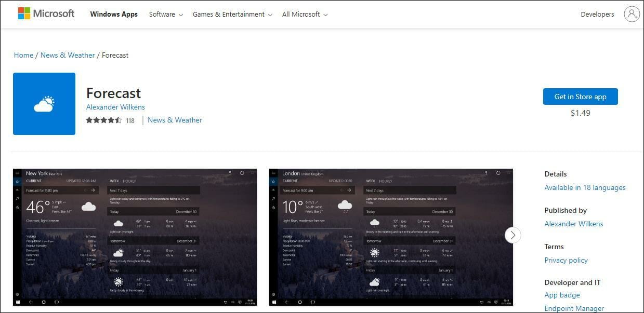Click the Get in Store app button
The width and height of the screenshot is (644, 313).
coord(580,97)
